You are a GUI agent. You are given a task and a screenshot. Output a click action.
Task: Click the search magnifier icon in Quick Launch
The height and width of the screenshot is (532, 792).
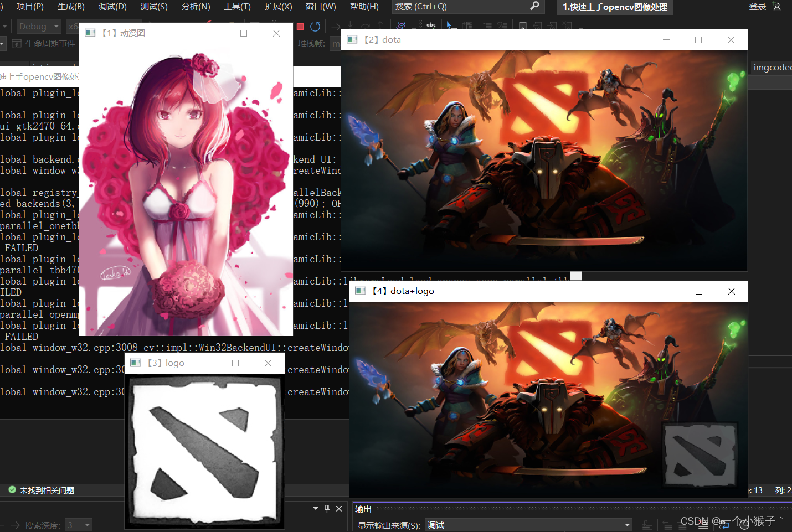point(533,7)
